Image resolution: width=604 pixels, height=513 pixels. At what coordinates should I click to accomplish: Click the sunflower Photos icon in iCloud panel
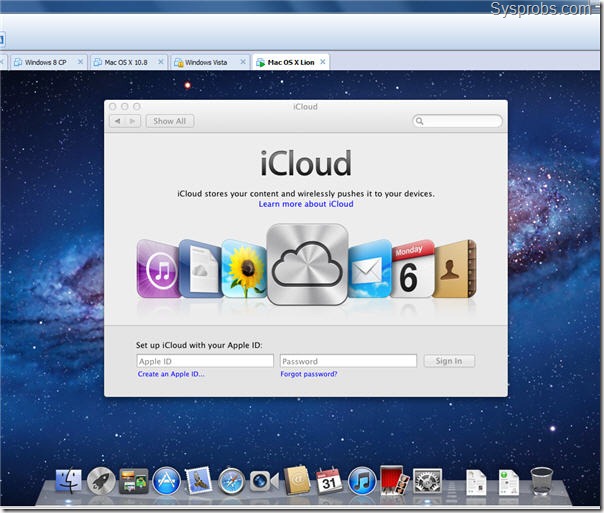[244, 269]
